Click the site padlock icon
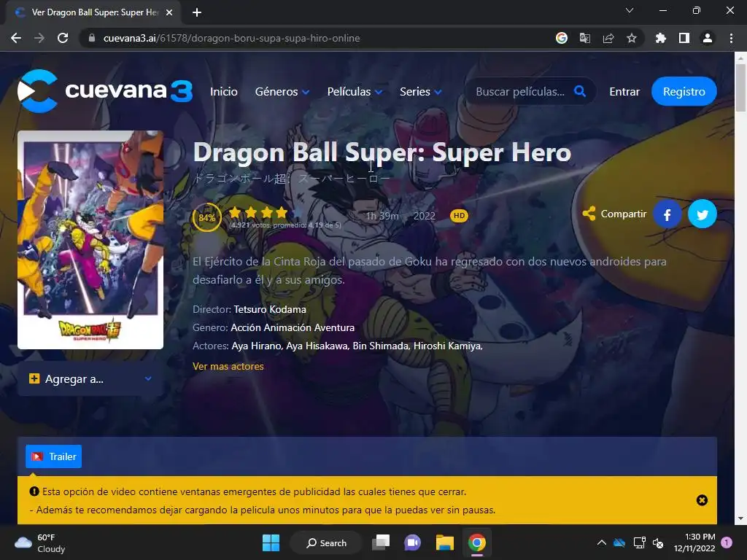 pyautogui.click(x=92, y=38)
